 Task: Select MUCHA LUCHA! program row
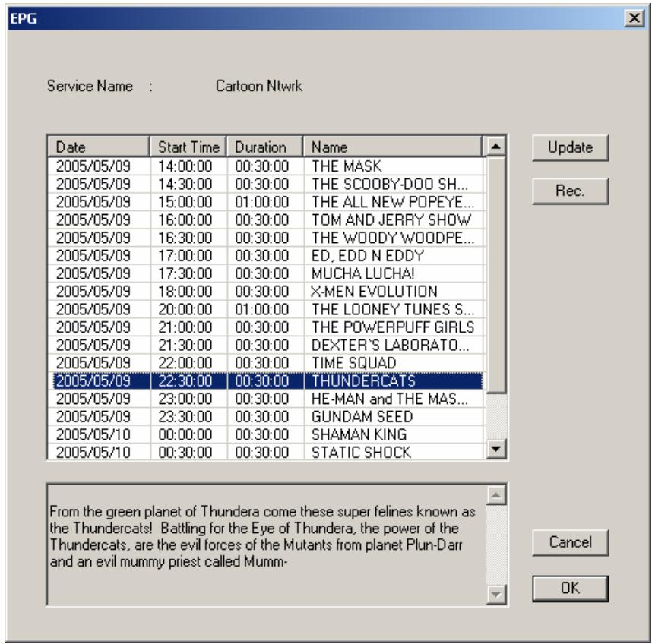coord(266,273)
